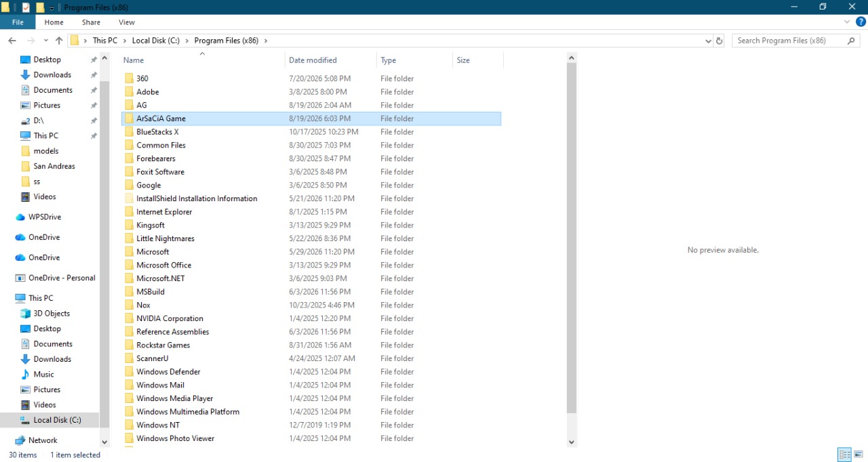Select the Kingsoft folder
This screenshot has height=462, width=868.
pos(151,225)
